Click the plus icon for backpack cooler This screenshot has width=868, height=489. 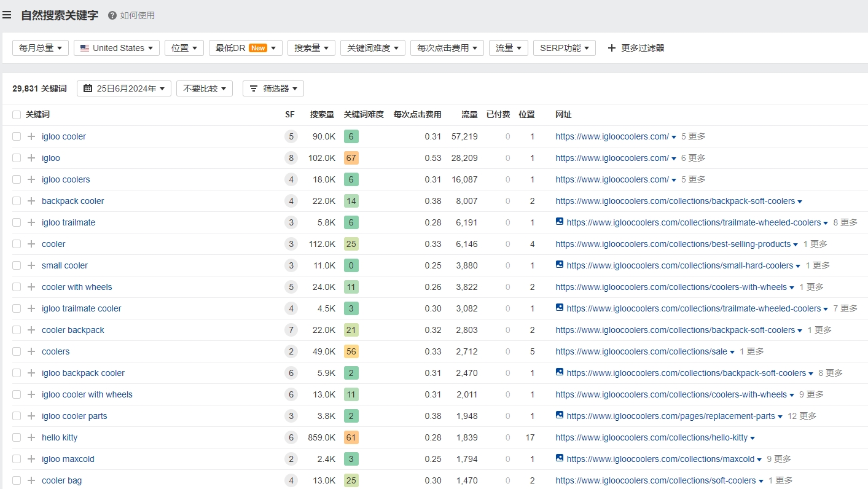click(31, 201)
